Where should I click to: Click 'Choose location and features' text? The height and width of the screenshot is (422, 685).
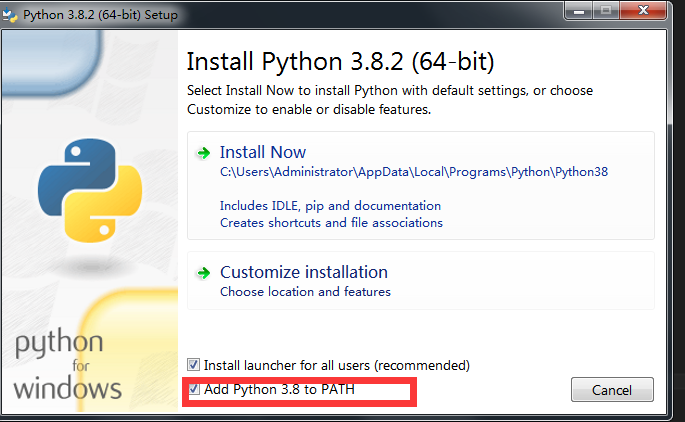point(305,292)
